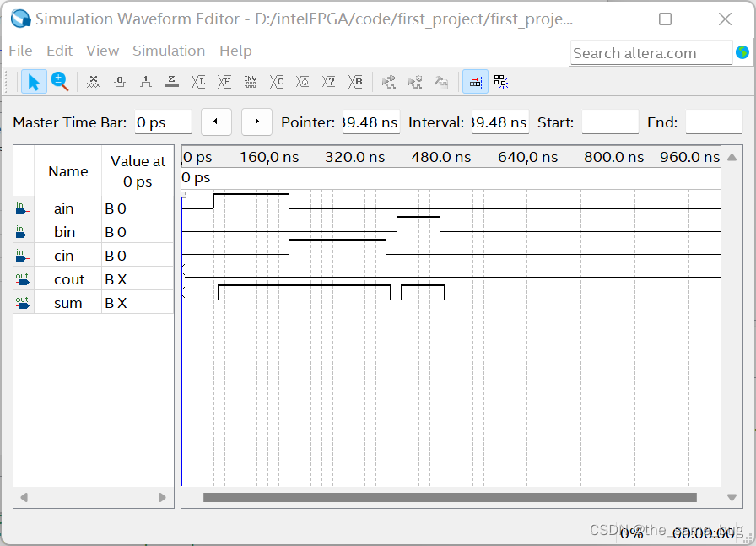Image resolution: width=756 pixels, height=546 pixels.
Task: Run Timing Simulation from toolbar
Action: [x=414, y=82]
